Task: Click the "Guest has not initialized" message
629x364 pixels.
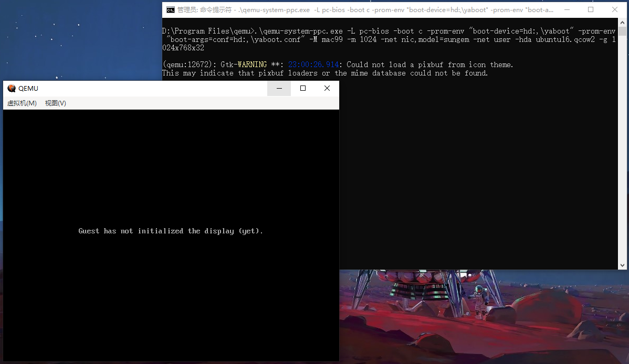Action: click(171, 231)
